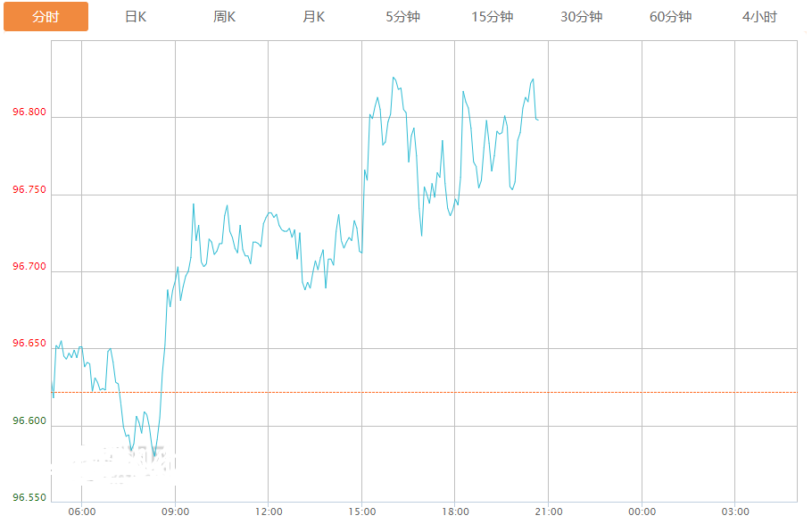
Task: Click the 15:00 time axis label
Action: pyautogui.click(x=361, y=512)
